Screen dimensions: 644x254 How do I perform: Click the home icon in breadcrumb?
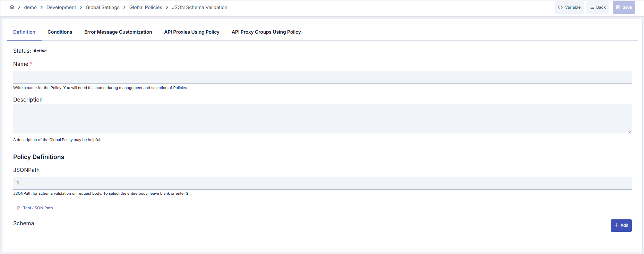(12, 7)
